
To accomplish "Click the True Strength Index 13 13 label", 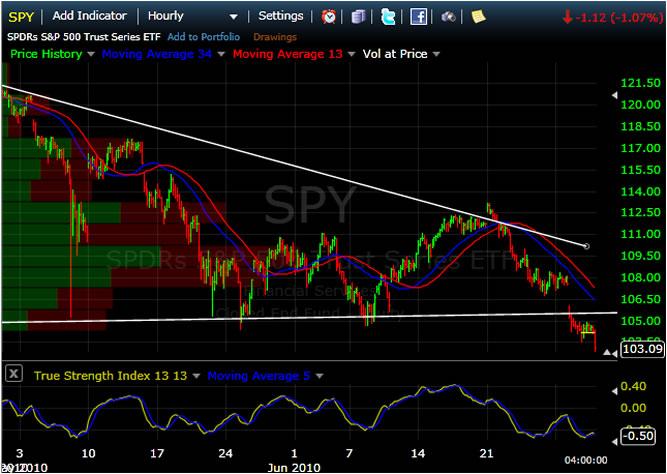I will [x=111, y=376].
